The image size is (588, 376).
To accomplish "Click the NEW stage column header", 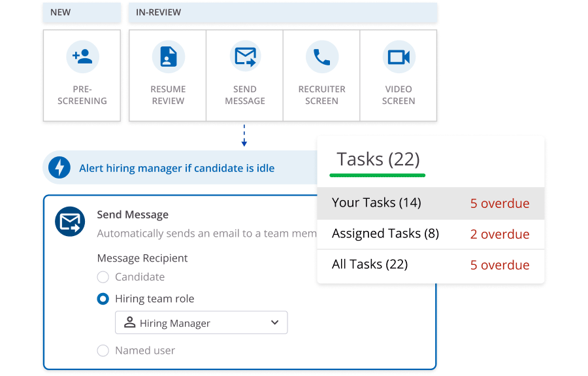I will click(82, 12).
